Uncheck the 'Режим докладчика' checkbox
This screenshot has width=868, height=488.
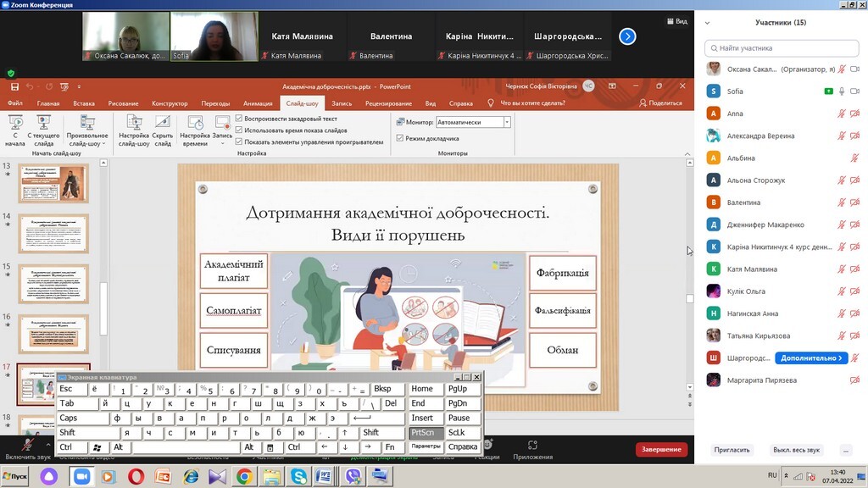point(400,138)
